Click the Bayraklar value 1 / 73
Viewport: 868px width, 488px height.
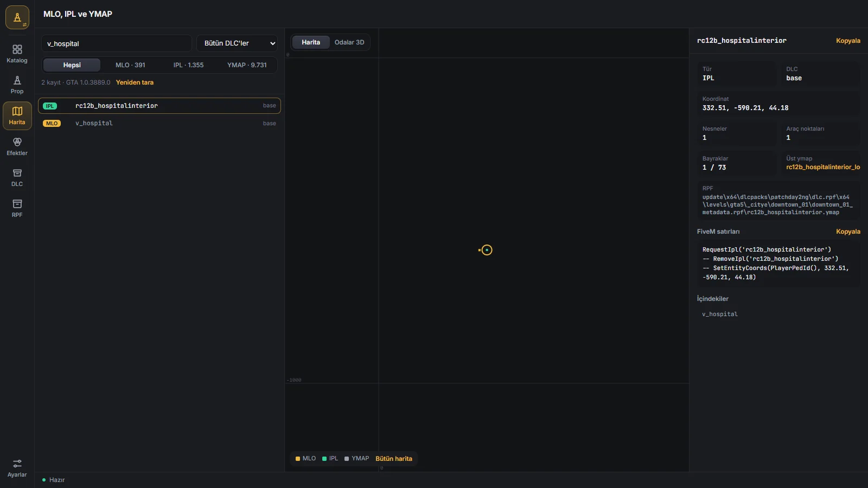(714, 168)
